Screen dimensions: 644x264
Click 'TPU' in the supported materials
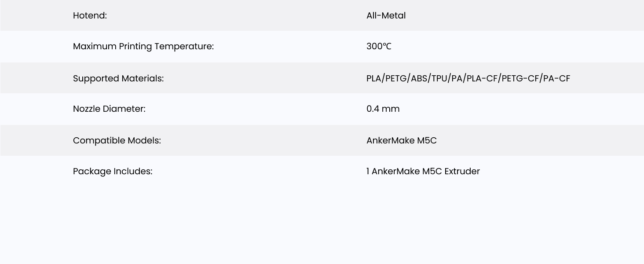[439, 79]
